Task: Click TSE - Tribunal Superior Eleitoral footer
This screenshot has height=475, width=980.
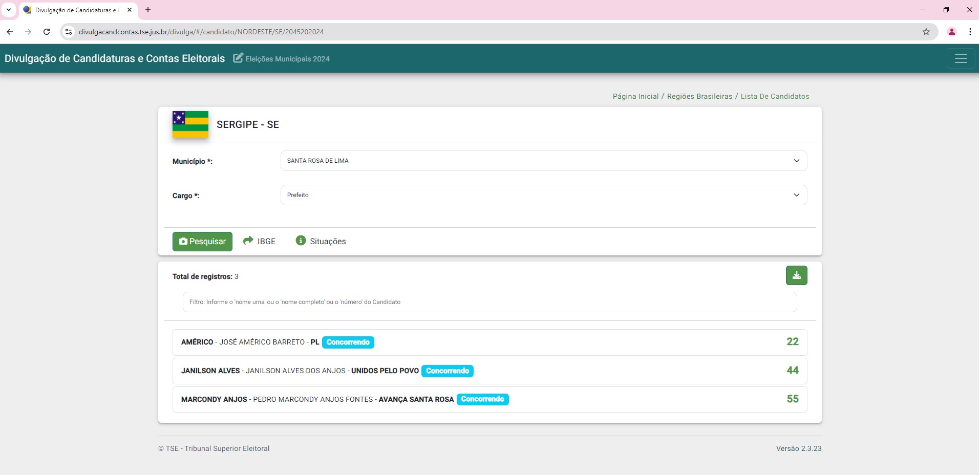Action: tap(214, 448)
